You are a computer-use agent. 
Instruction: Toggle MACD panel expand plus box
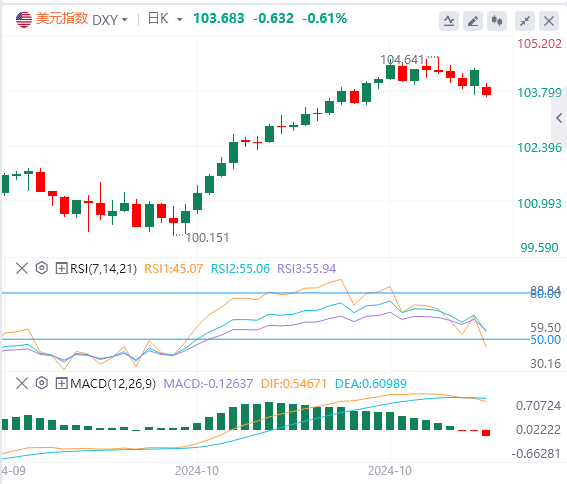pyautogui.click(x=61, y=383)
